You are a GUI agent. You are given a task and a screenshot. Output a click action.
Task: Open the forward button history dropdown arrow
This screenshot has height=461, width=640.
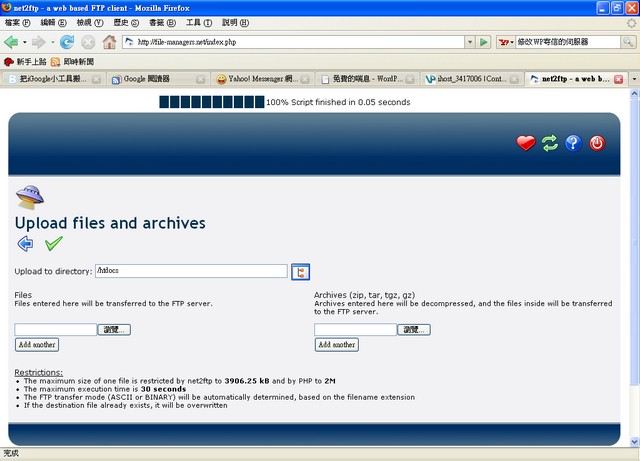pyautogui.click(x=53, y=42)
